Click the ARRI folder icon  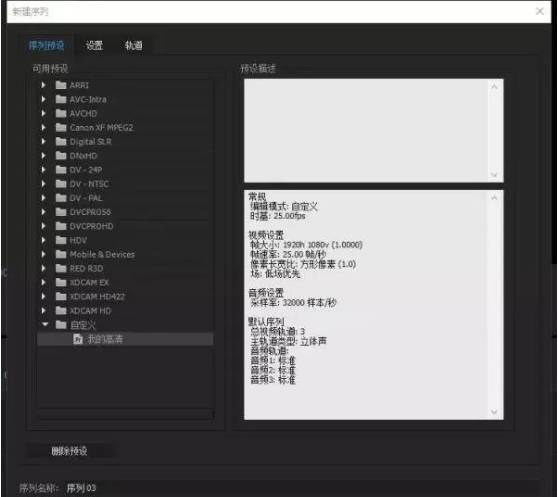pos(61,85)
